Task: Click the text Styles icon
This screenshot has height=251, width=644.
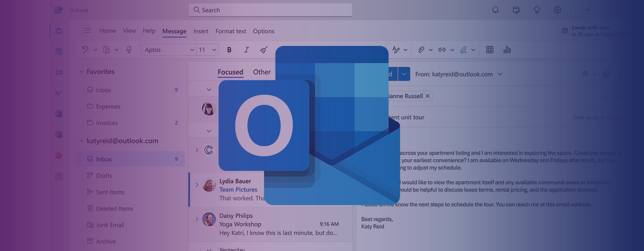Action: [396, 50]
